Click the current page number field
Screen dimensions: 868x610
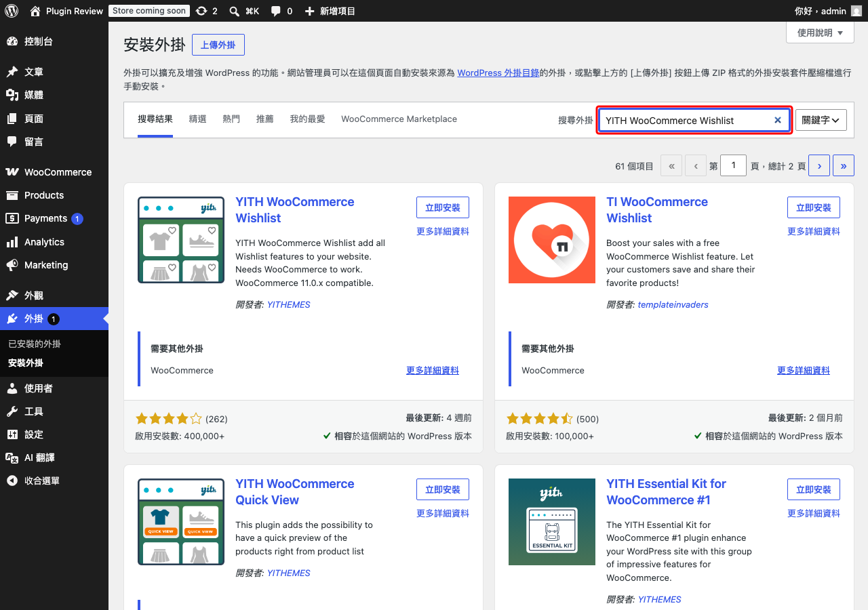tap(733, 165)
